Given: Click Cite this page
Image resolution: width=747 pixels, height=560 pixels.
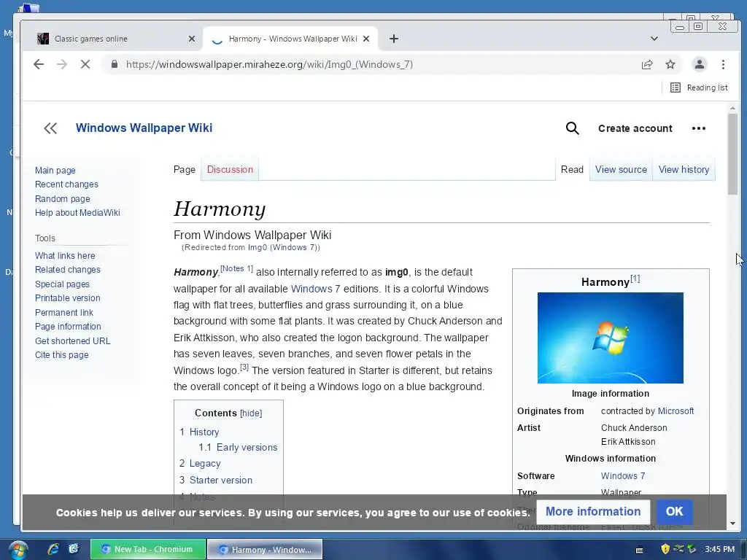Looking at the screenshot, I should click(x=61, y=355).
